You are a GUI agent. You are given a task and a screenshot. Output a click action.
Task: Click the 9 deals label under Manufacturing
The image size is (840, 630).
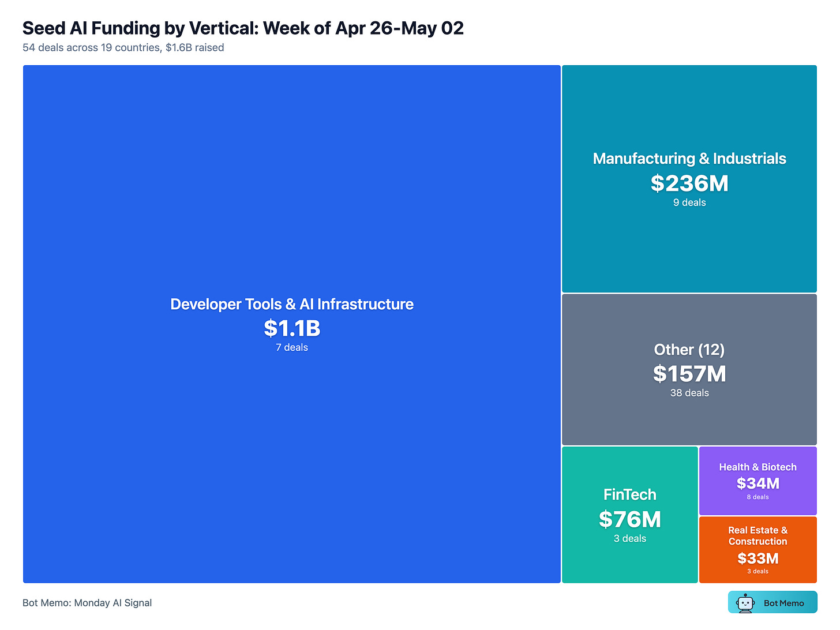point(689,202)
